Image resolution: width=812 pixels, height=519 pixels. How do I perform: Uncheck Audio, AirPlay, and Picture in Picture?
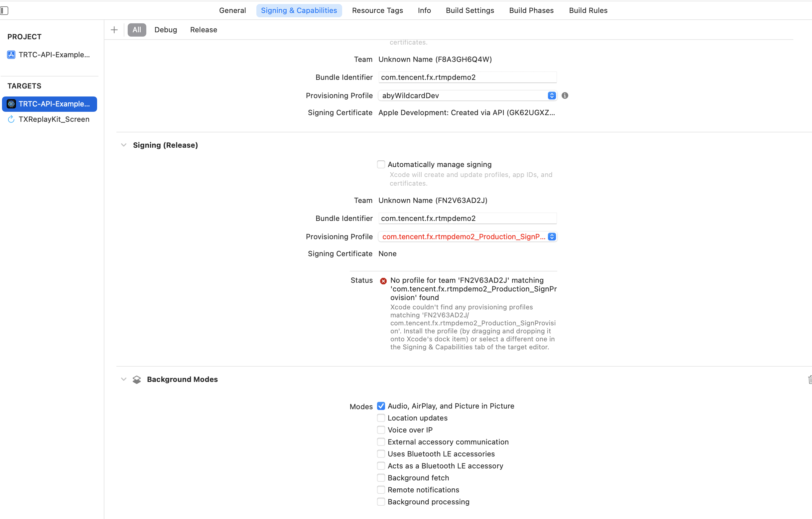click(x=381, y=406)
